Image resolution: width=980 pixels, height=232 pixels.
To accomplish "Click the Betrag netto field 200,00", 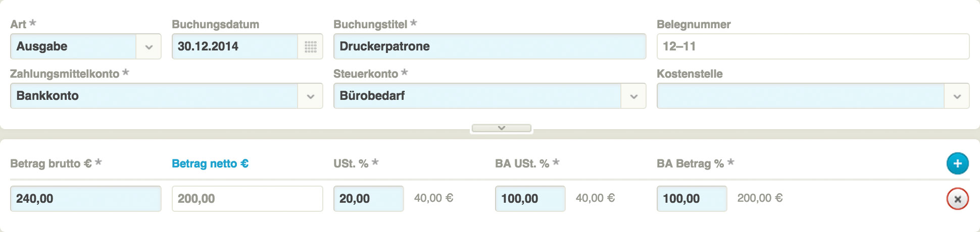I will coord(247,199).
